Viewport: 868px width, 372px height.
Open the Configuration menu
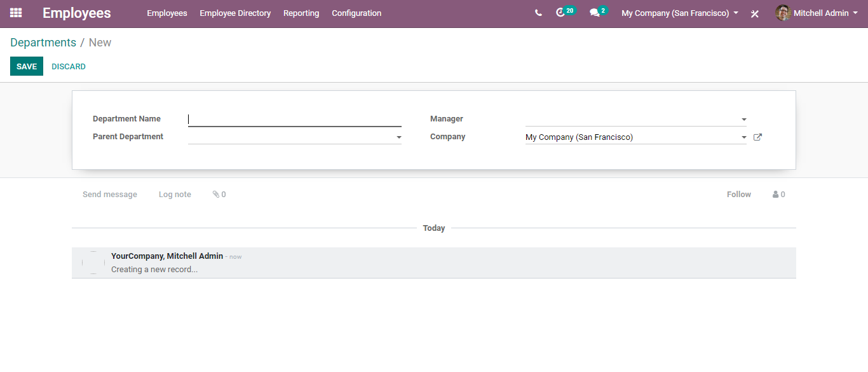pos(356,13)
